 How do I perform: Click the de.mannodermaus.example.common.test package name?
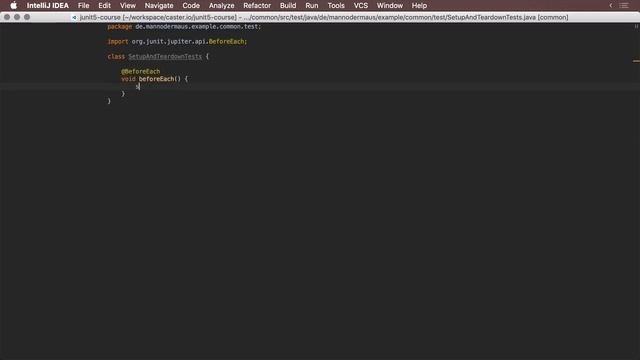pyautogui.click(x=198, y=27)
